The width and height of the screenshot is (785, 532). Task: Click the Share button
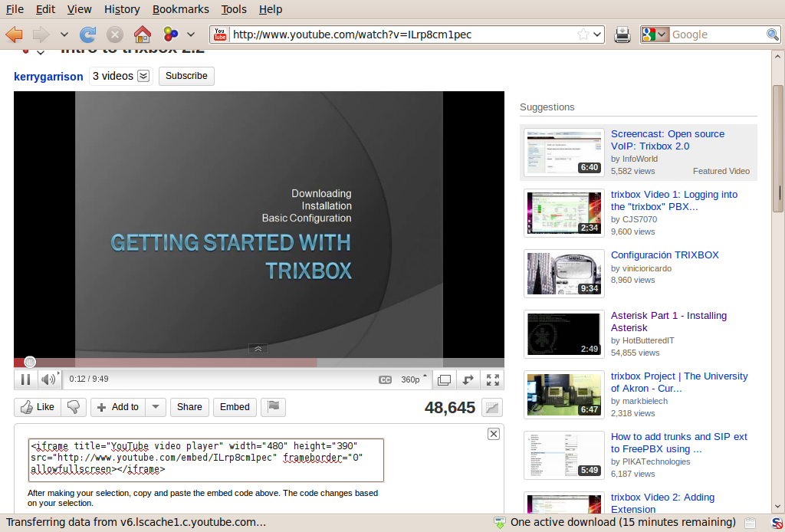(189, 407)
